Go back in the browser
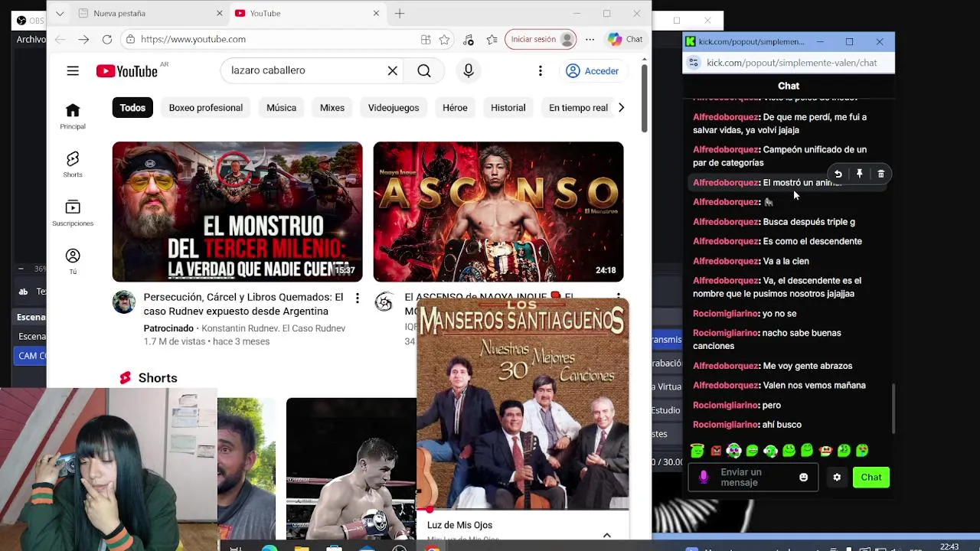This screenshot has height=551, width=980. click(x=60, y=39)
